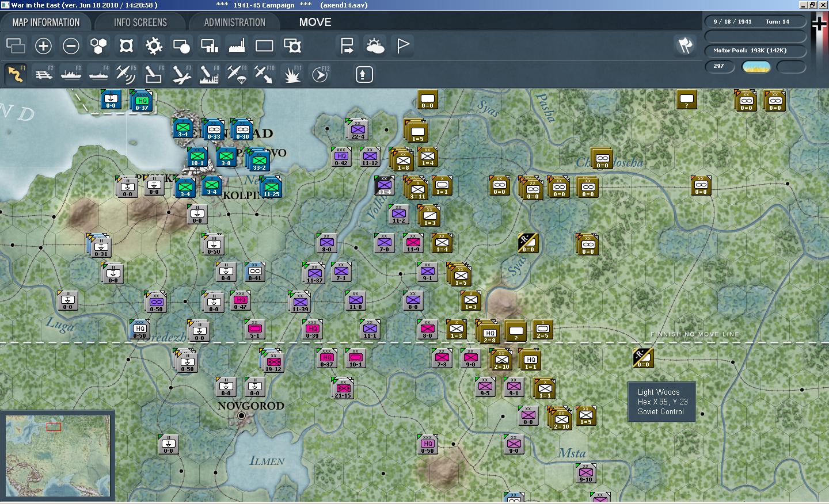Select the F2 rail mode
Viewport: 829px width, 504px height.
pyautogui.click(x=43, y=74)
